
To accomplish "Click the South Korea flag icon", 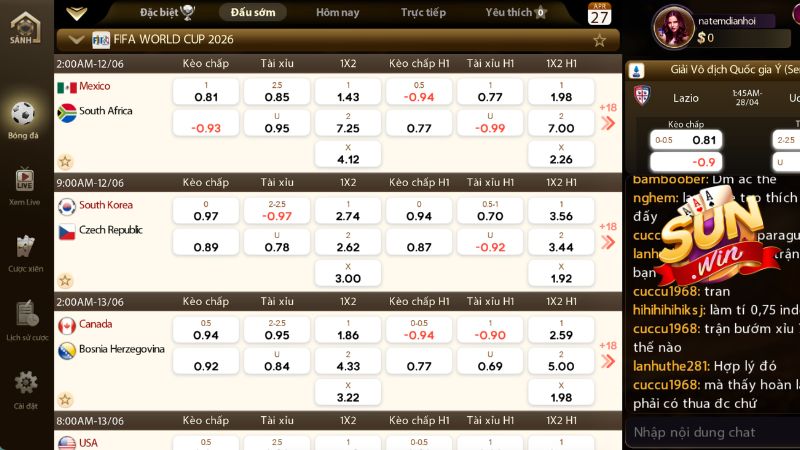I will [x=67, y=207].
